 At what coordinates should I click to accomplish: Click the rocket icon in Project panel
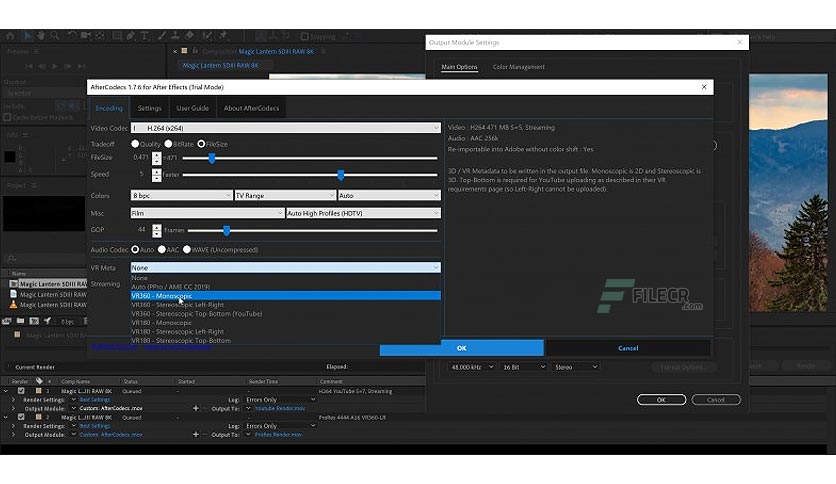(47, 321)
